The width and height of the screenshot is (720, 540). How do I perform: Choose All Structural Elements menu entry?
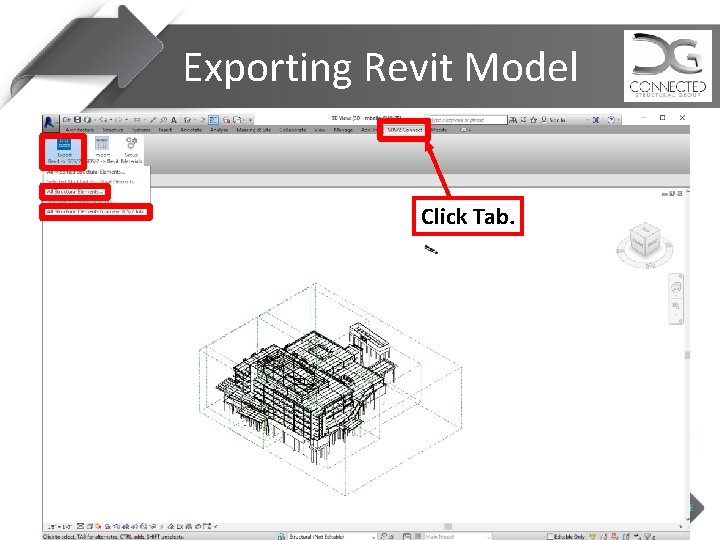pos(75,192)
